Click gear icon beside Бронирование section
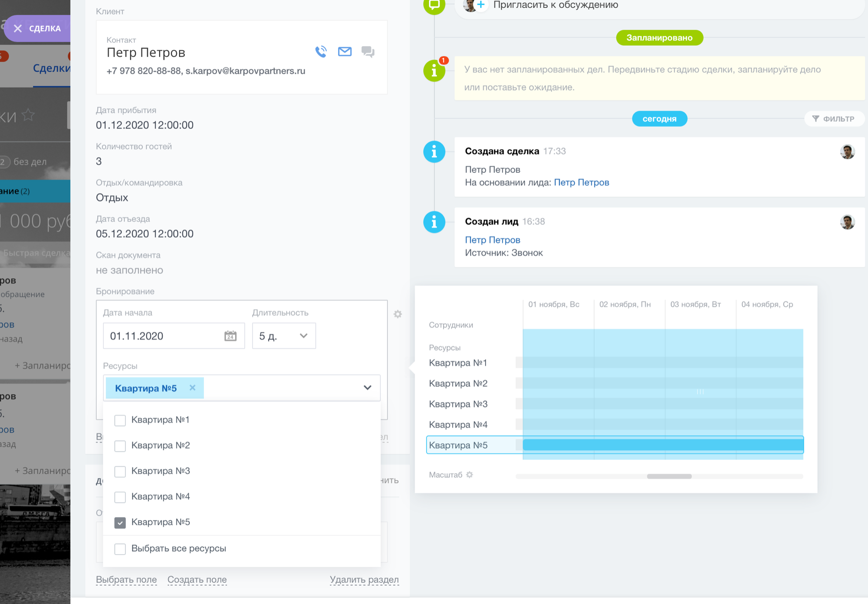This screenshot has width=868, height=604. 398,314
